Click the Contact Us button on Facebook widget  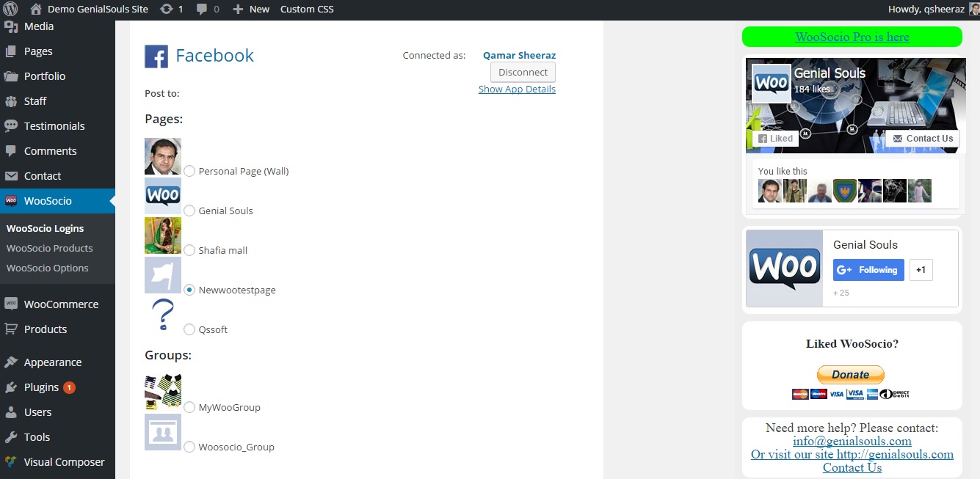(x=923, y=139)
